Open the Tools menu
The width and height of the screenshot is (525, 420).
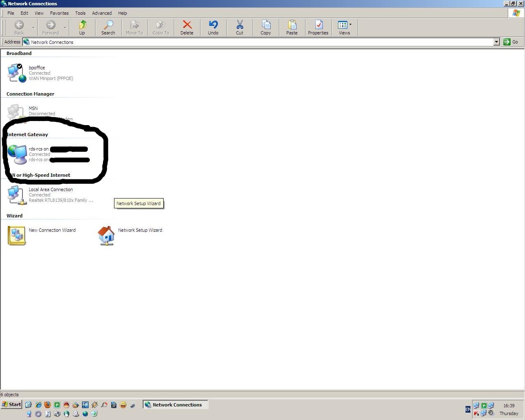[x=80, y=13]
